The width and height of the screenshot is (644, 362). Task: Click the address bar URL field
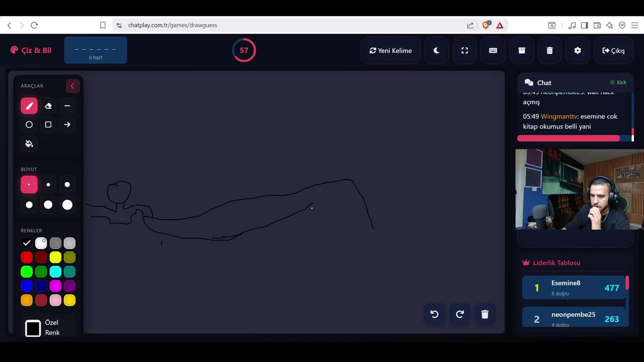[292, 25]
